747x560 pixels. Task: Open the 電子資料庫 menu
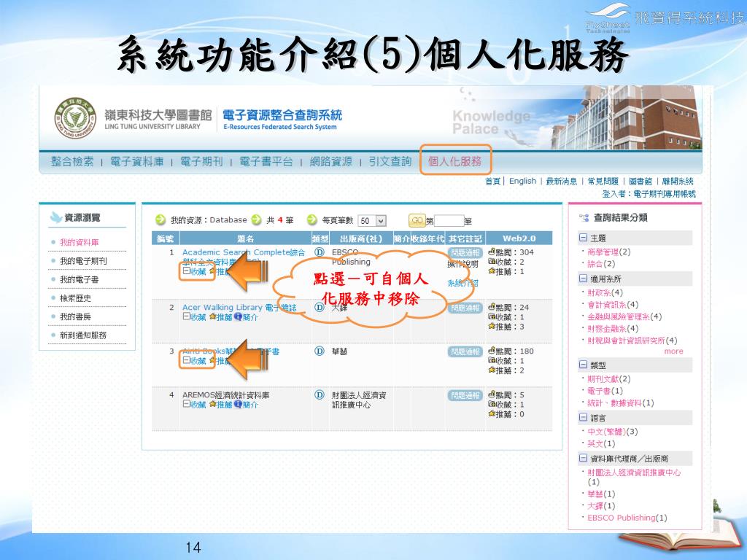click(x=136, y=162)
